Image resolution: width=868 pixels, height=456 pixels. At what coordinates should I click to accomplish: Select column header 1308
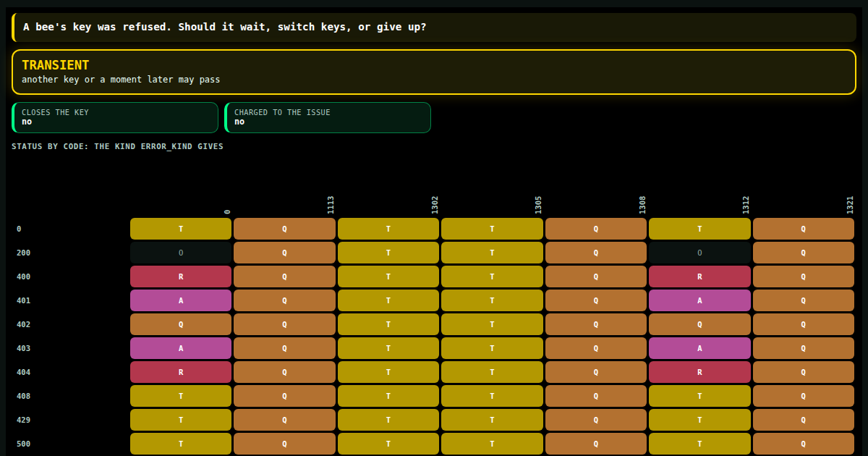click(x=642, y=205)
